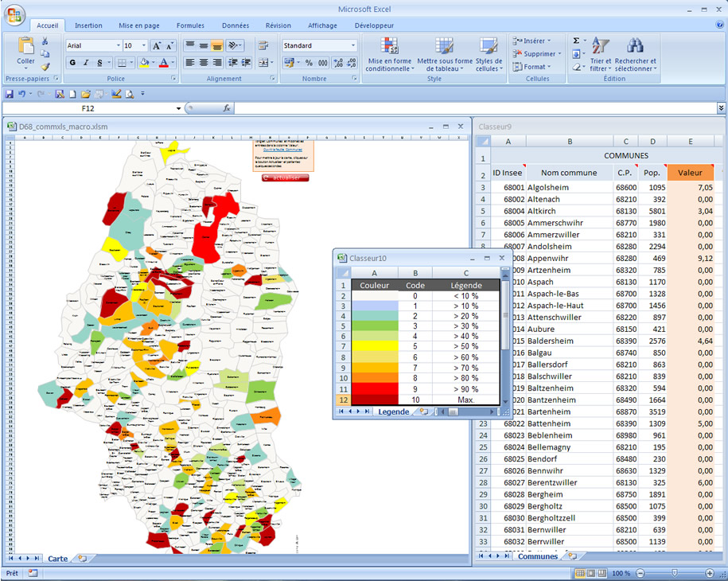Click the Excel Help question mark icon
The height and width of the screenshot is (581, 728).
click(x=719, y=25)
